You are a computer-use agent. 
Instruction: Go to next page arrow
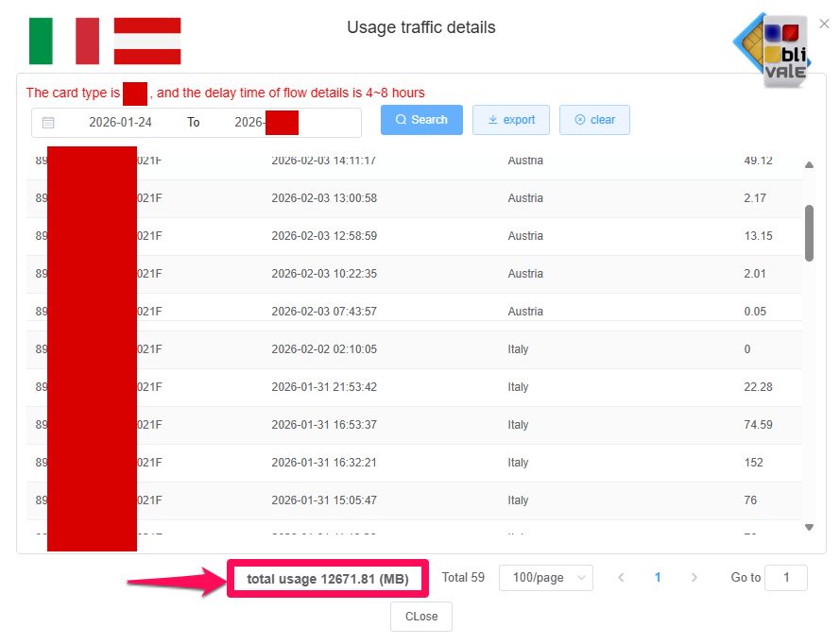[694, 578]
